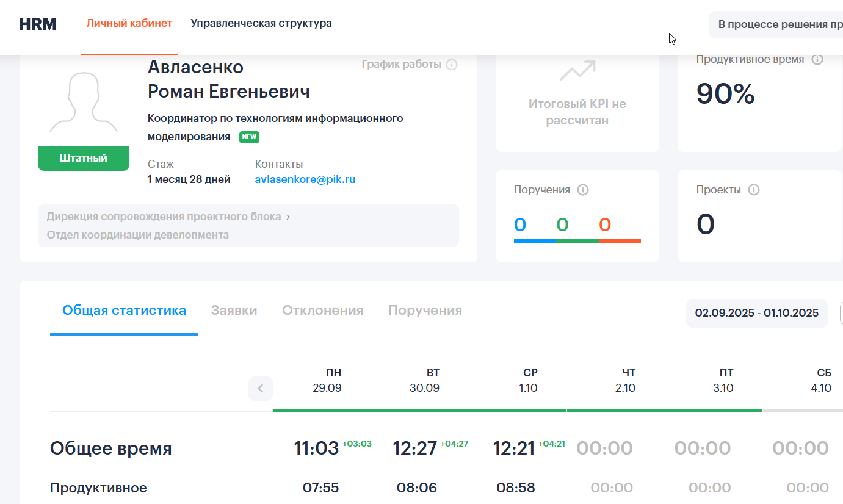The image size is (843, 504).
Task: Switch to the Общая статистика tab
Action: tap(124, 311)
